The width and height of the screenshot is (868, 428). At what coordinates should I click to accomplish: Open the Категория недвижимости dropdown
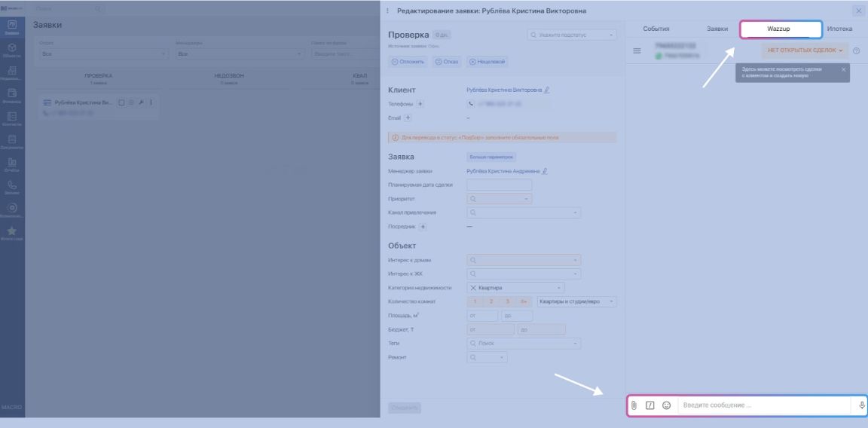tap(515, 288)
